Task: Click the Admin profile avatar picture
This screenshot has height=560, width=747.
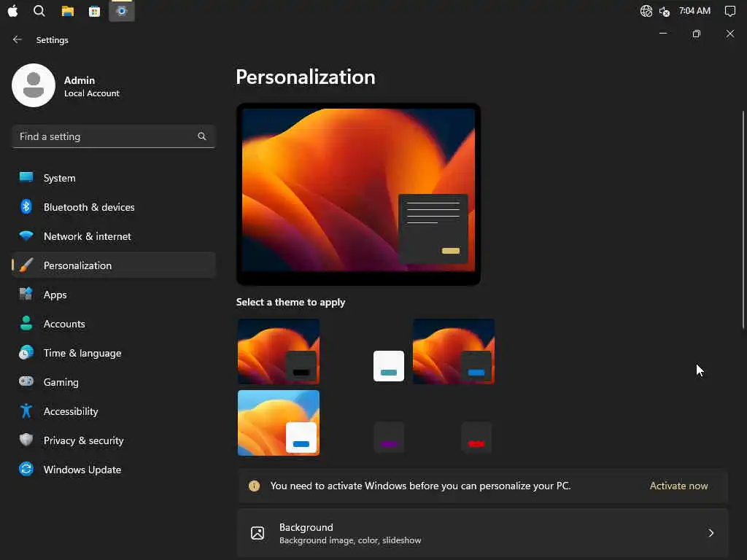Action: point(34,85)
